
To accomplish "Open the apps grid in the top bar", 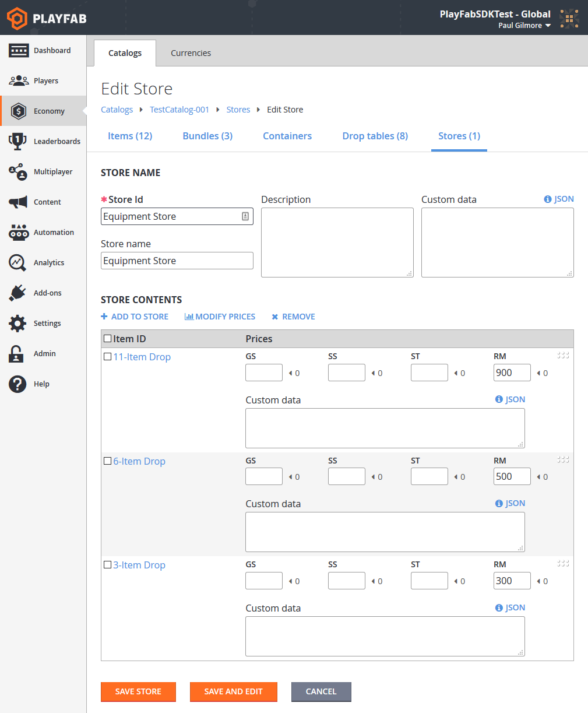I will (569, 18).
